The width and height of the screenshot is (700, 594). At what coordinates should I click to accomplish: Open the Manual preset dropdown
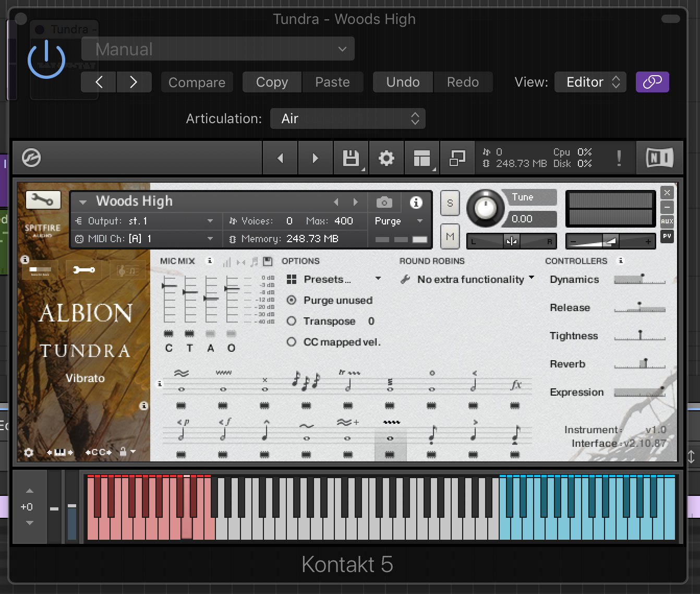(x=218, y=49)
